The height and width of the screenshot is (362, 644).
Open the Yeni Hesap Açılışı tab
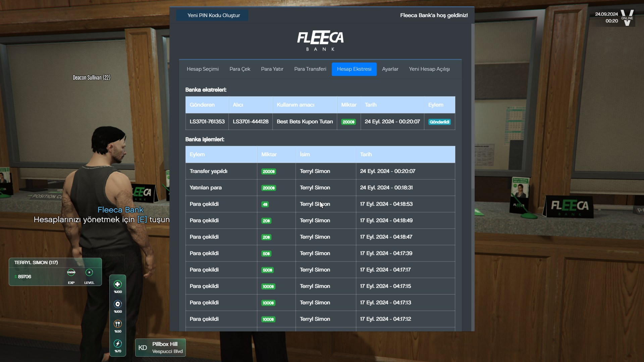click(429, 69)
